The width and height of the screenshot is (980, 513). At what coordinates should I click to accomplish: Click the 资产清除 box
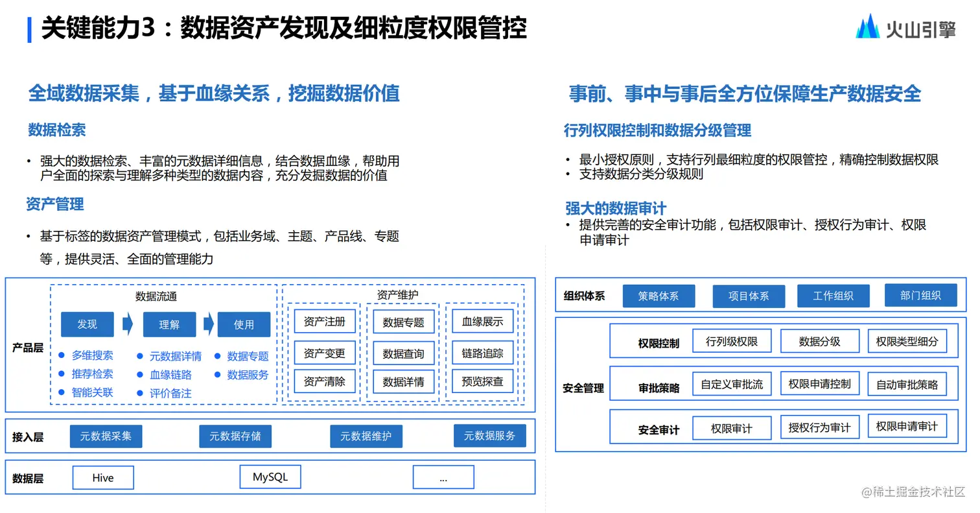(x=325, y=381)
